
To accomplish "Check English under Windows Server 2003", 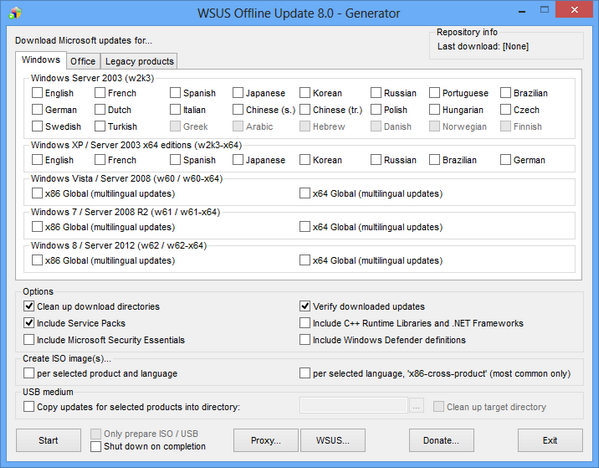I will (37, 93).
